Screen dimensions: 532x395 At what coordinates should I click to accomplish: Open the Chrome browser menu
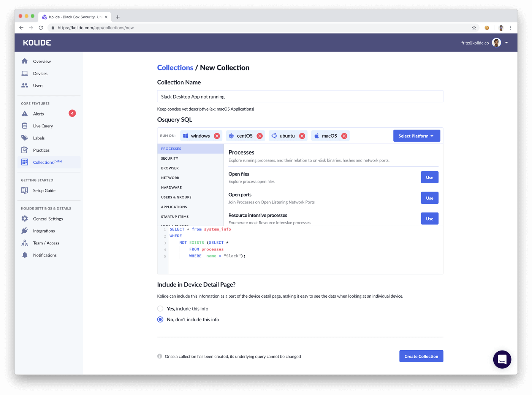pos(511,27)
